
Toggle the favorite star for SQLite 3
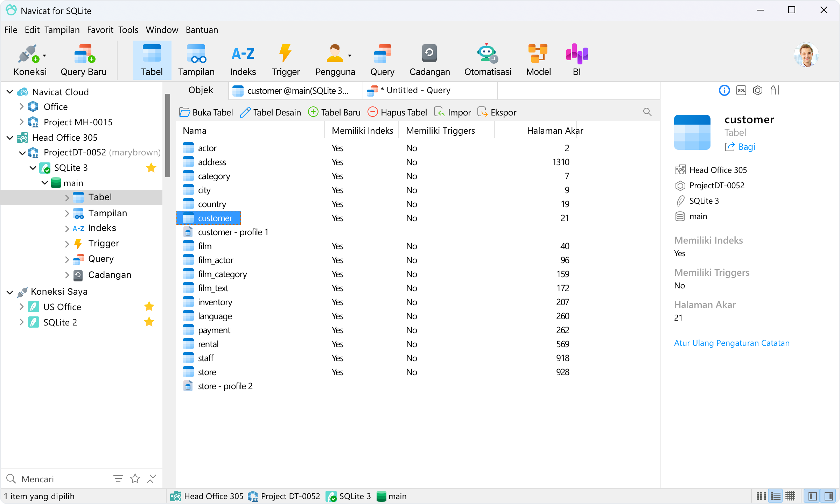(151, 168)
